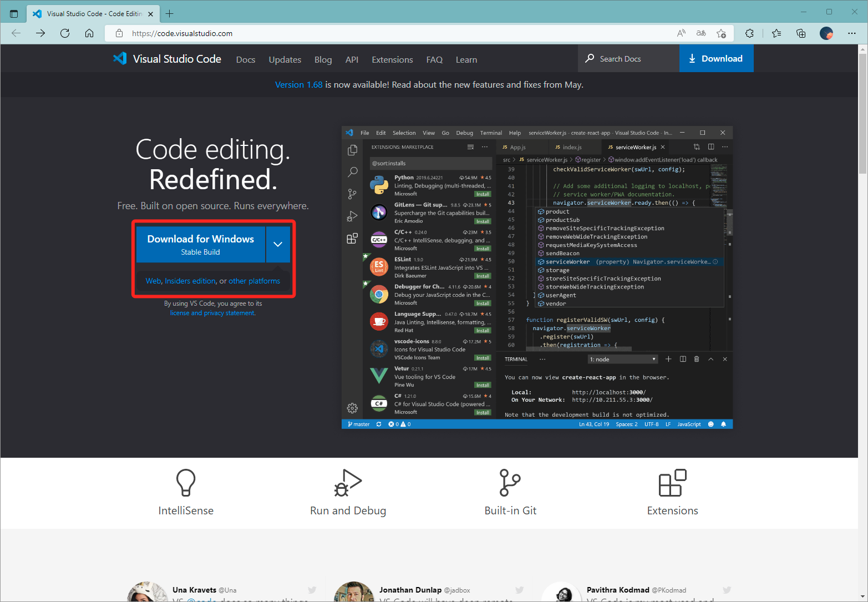The height and width of the screenshot is (602, 868).
Task: Open the Web link
Action: coord(153,281)
